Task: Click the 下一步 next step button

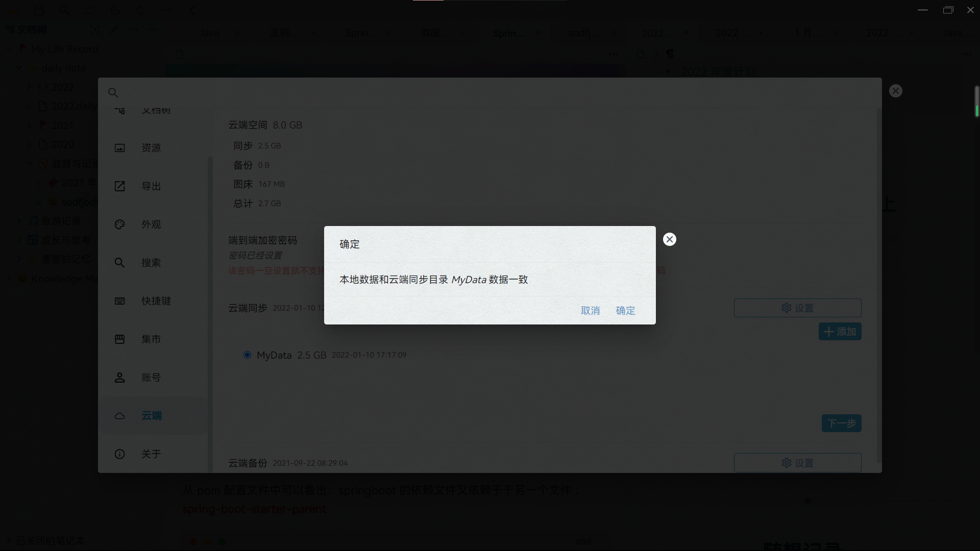Action: point(841,423)
